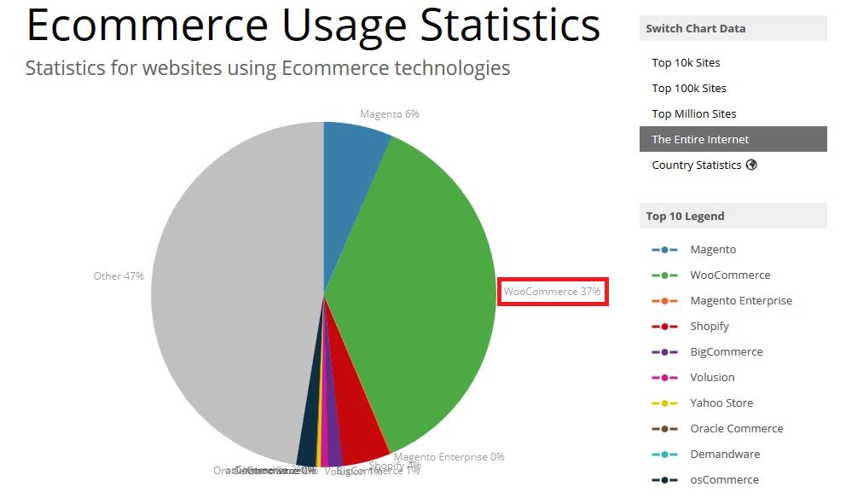The height and width of the screenshot is (504, 846).
Task: Click the 'Switch Chart Data' panel header
Action: 733,29
